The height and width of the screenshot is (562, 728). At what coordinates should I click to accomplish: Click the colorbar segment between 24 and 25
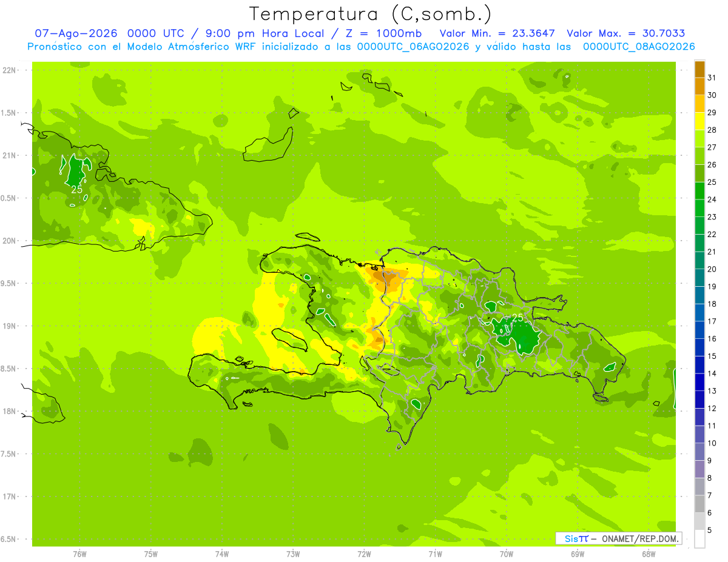699,190
